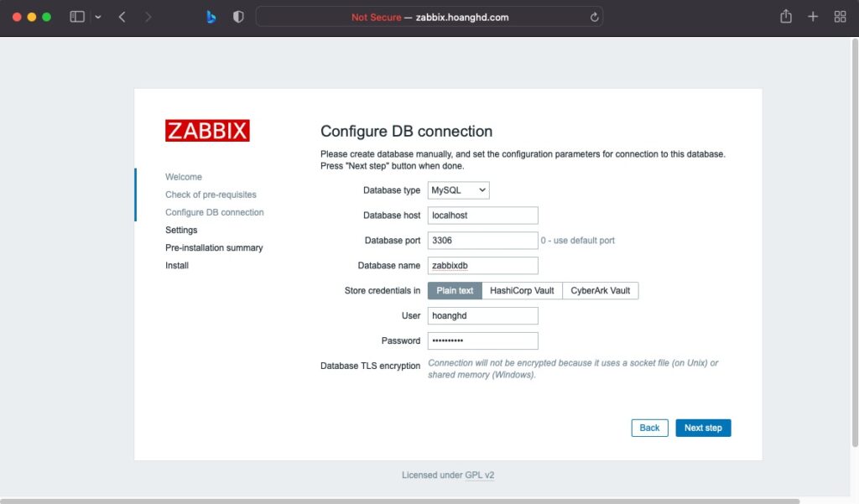Image resolution: width=859 pixels, height=504 pixels.
Task: Select HashiCorp Vault credentials storage
Action: coord(522,291)
